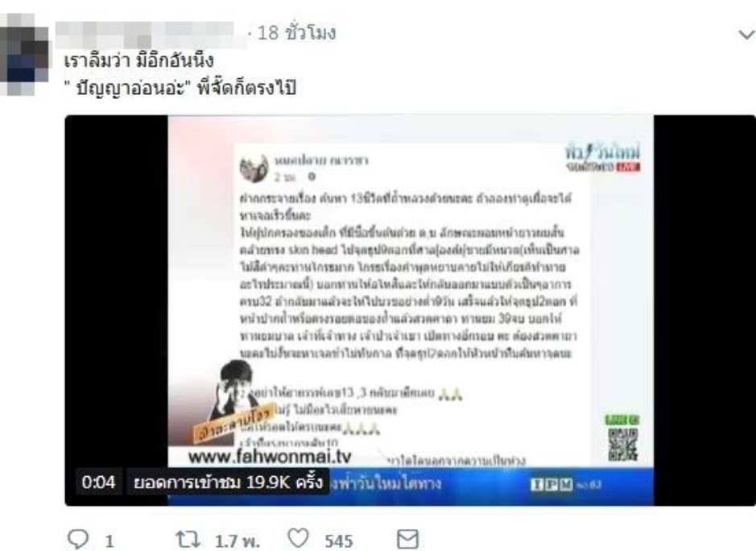Click the www.fahwonmai.tv address in video
This screenshot has height=551, width=756.
coord(270,457)
